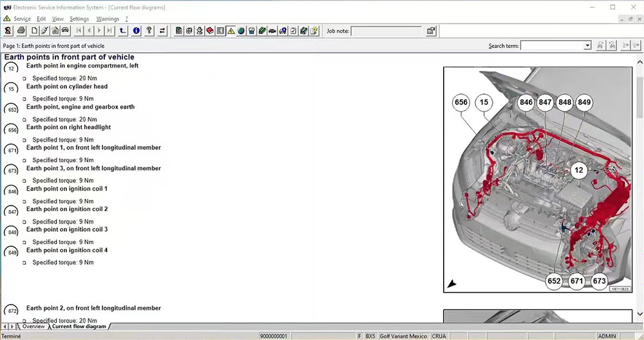Click the yellow help document icon
Viewport: 644px width, 340px height.
pos(314,31)
